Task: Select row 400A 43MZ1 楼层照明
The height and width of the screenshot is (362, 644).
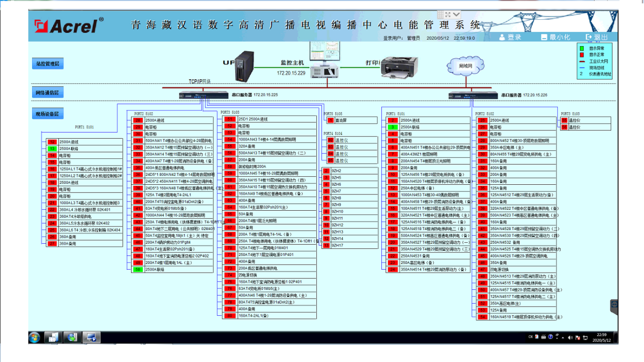Action: tap(429, 154)
